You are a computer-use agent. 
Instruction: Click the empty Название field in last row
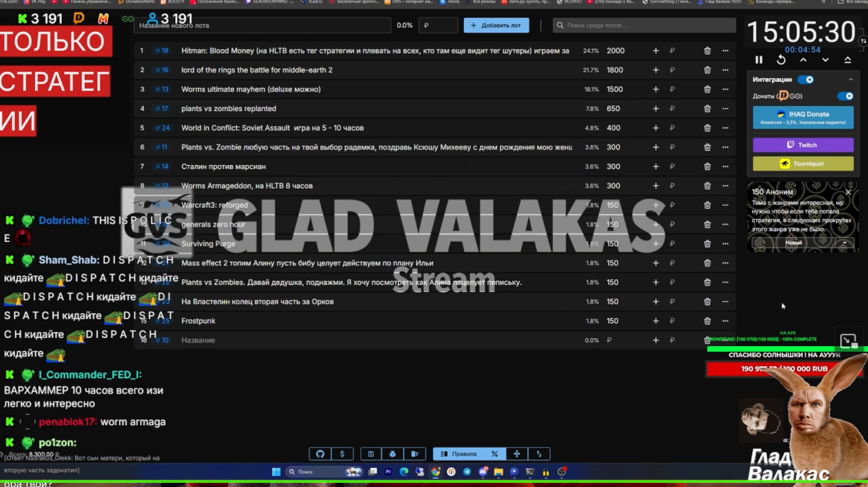(377, 341)
